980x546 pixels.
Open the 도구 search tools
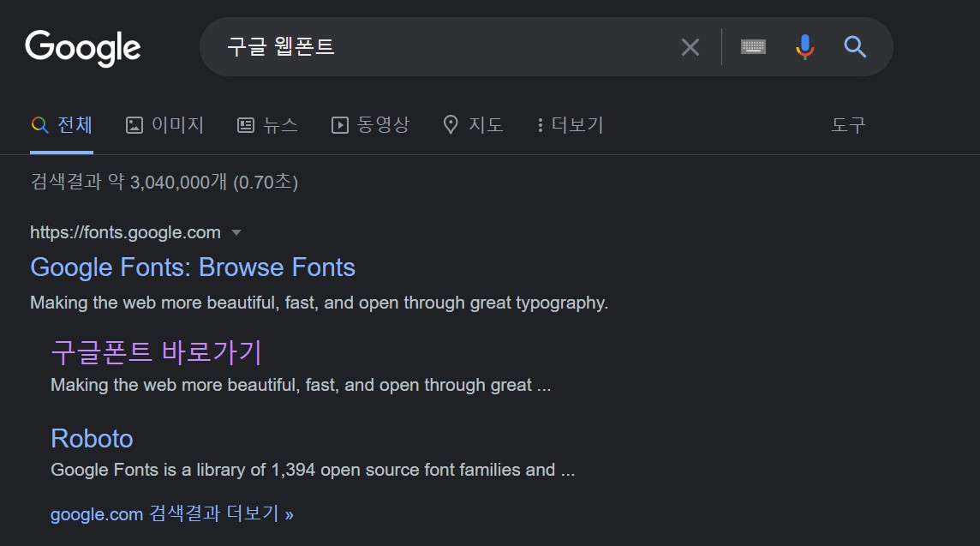tap(848, 125)
